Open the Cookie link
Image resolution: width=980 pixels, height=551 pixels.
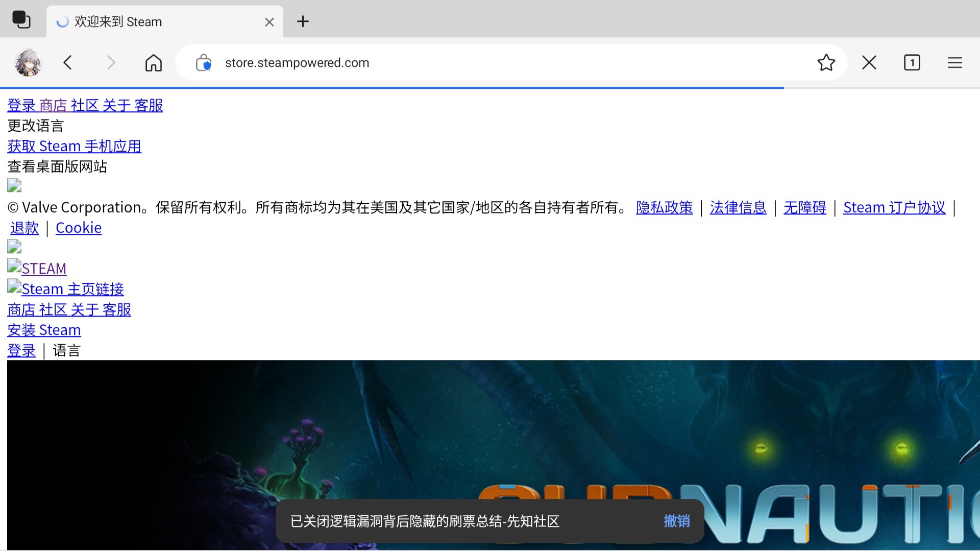79,228
